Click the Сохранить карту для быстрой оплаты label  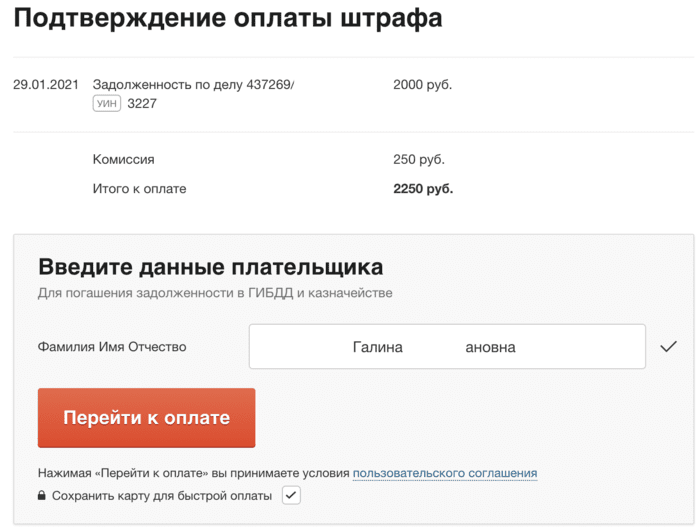click(162, 495)
